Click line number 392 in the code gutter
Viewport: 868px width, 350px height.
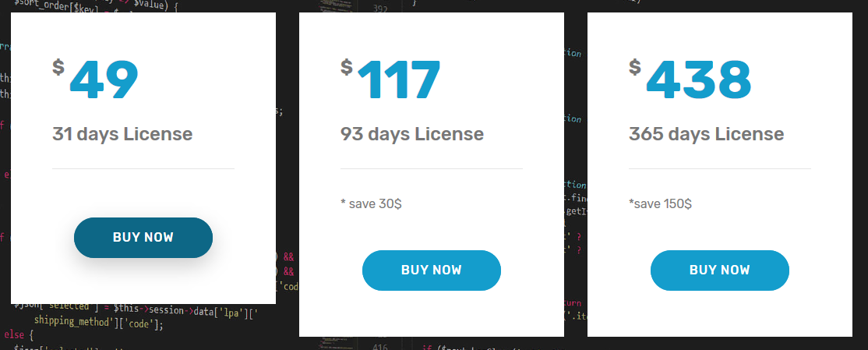click(x=380, y=9)
